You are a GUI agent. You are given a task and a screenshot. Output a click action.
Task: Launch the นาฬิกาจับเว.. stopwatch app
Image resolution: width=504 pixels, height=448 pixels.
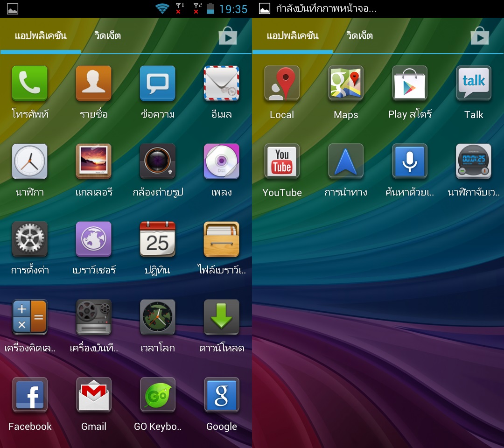click(474, 161)
